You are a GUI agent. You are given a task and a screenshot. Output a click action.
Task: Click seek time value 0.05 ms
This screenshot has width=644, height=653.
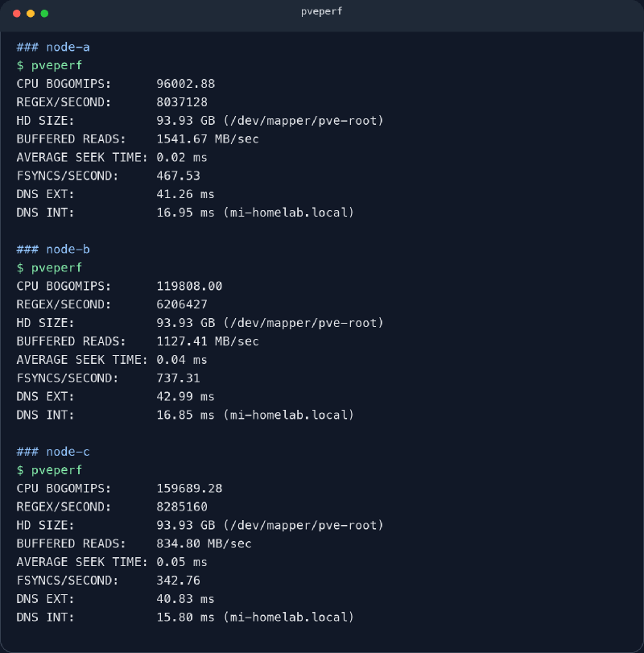[182, 562]
